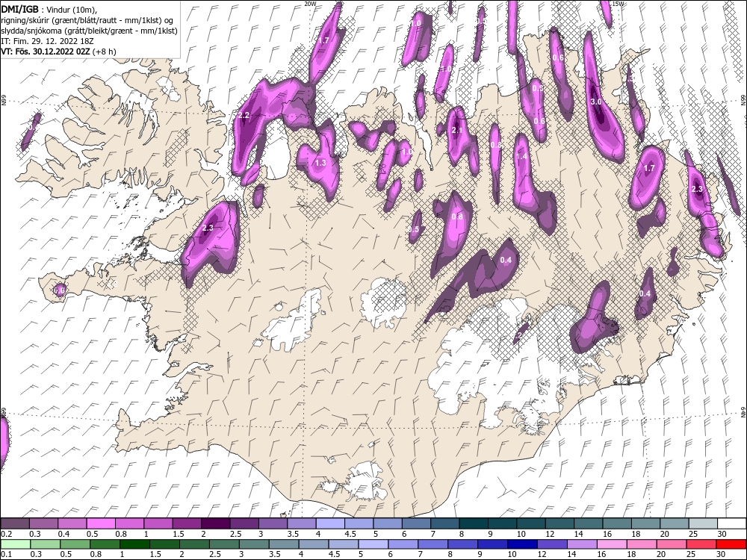The width and height of the screenshot is (747, 560).
Task: Click the '(+8 h)' forecast offset text
Action: (x=105, y=52)
